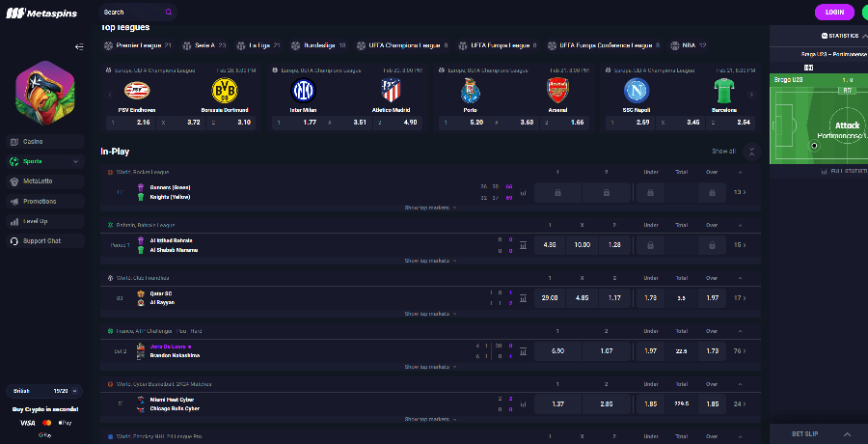Click the LOGIN button

pos(834,13)
